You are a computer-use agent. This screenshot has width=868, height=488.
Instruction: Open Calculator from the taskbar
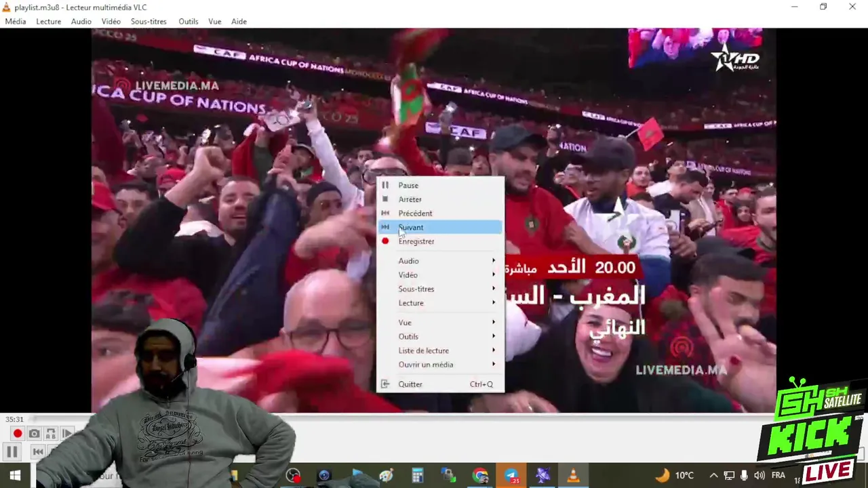pos(418,476)
